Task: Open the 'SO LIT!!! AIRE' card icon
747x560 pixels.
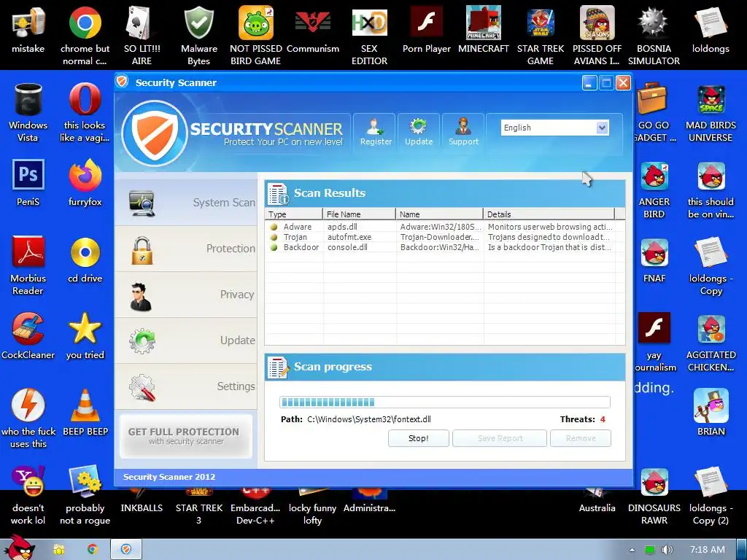Action: (142, 36)
